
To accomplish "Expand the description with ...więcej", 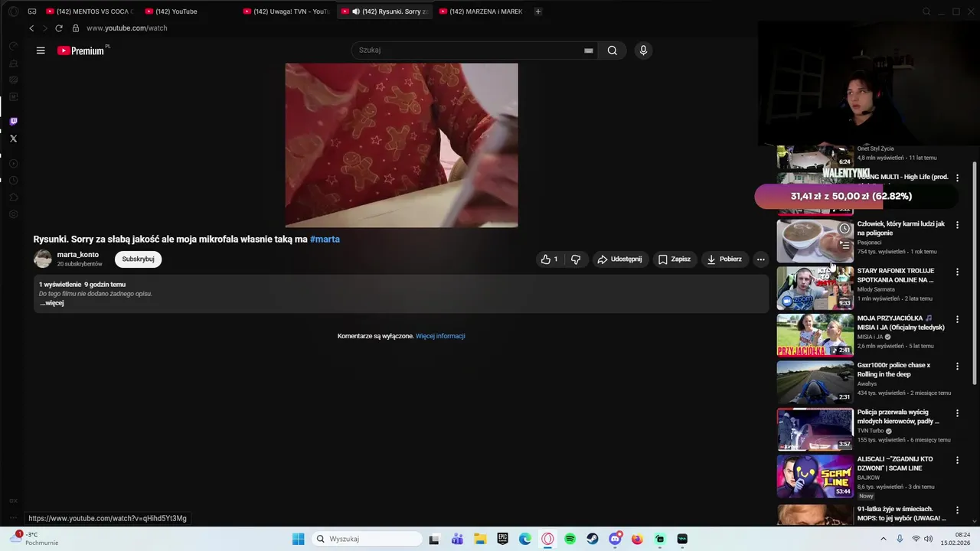I will tap(52, 303).
